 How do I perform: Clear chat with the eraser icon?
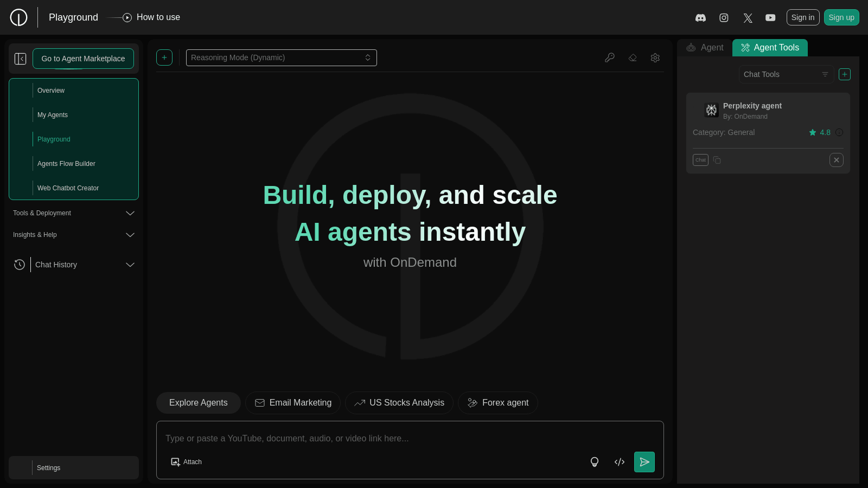(633, 57)
